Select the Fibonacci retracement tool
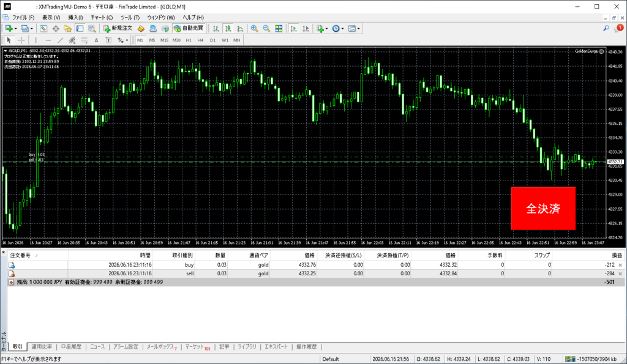627x364 pixels. coord(84,40)
